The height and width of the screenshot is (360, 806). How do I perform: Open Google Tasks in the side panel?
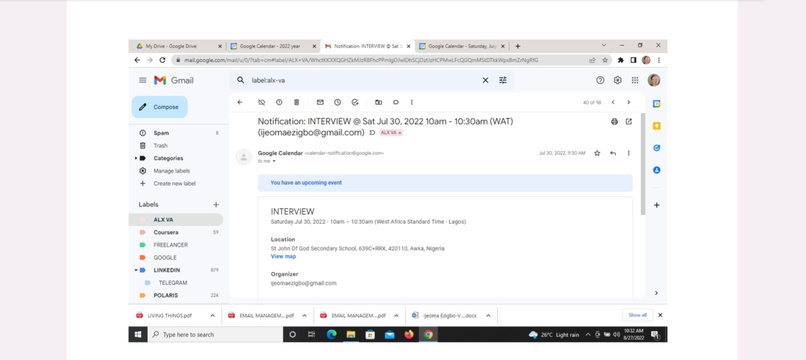[656, 148]
